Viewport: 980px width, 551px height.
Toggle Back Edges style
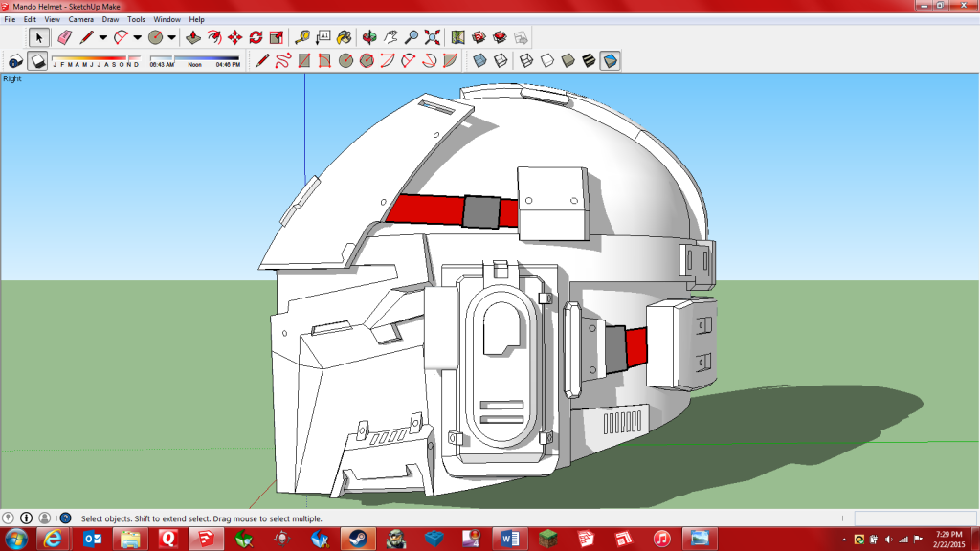click(501, 60)
